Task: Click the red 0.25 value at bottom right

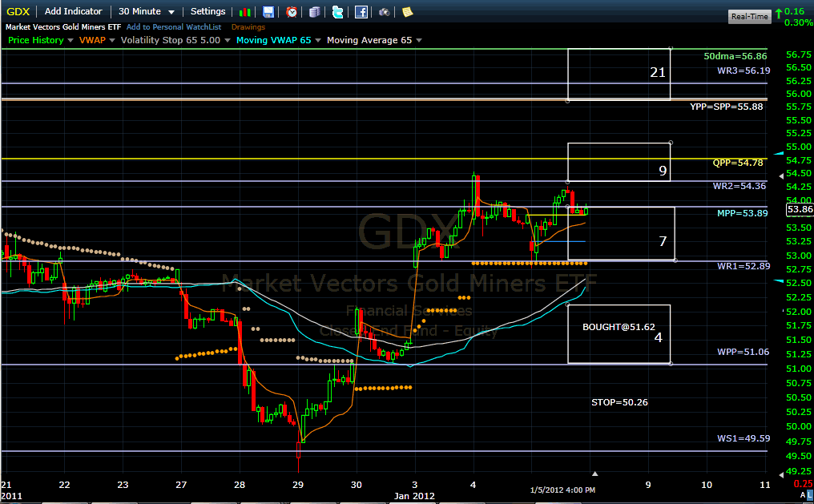Action: [x=804, y=484]
